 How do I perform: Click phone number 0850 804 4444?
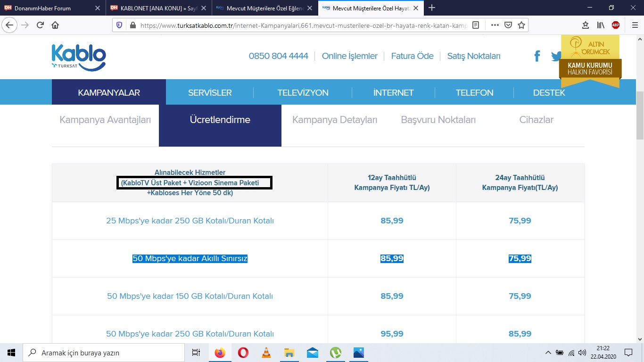pos(278,56)
